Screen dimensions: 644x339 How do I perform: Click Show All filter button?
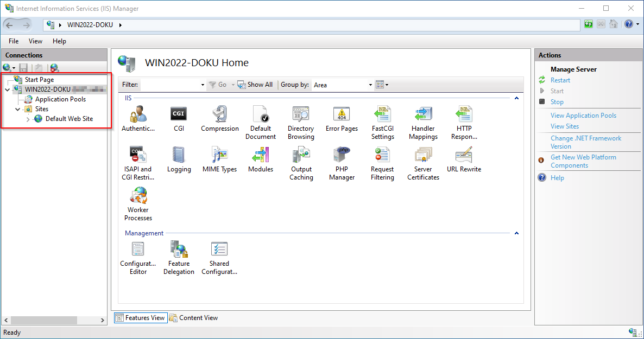coord(255,85)
